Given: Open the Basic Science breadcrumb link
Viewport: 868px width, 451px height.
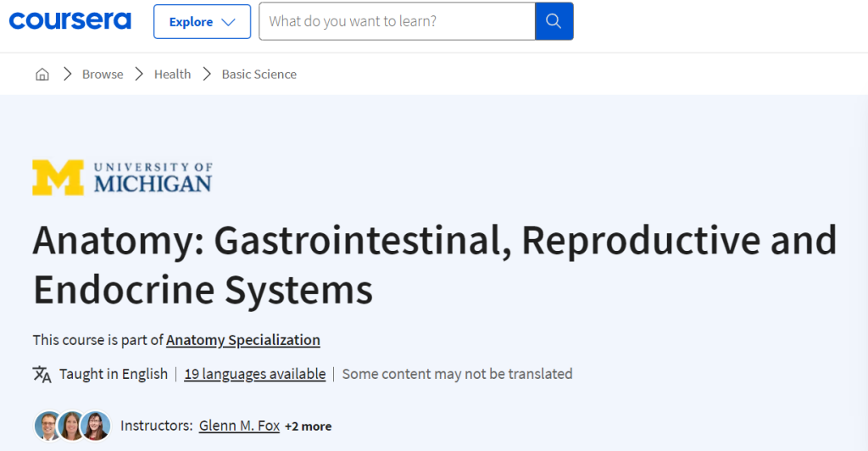Looking at the screenshot, I should point(259,74).
